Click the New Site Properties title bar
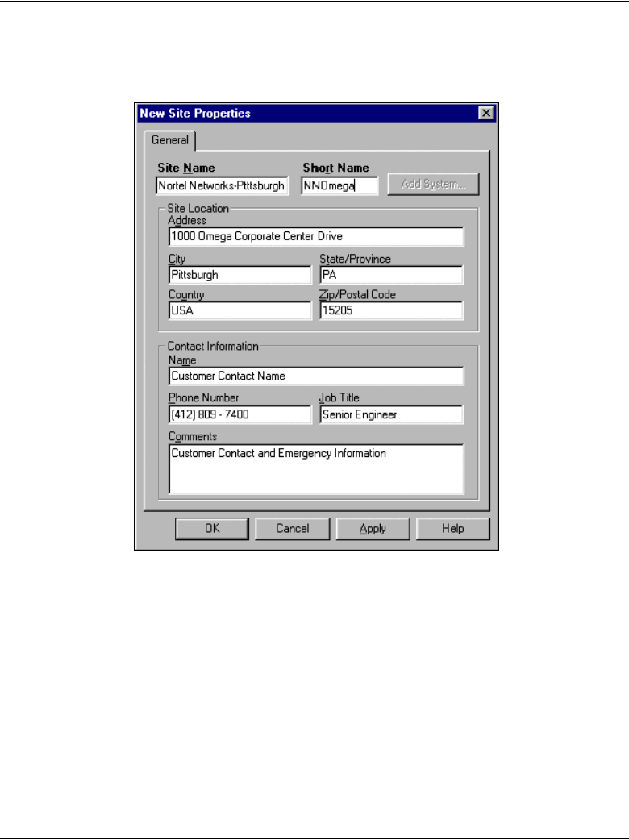The height and width of the screenshot is (840, 629). click(316, 113)
